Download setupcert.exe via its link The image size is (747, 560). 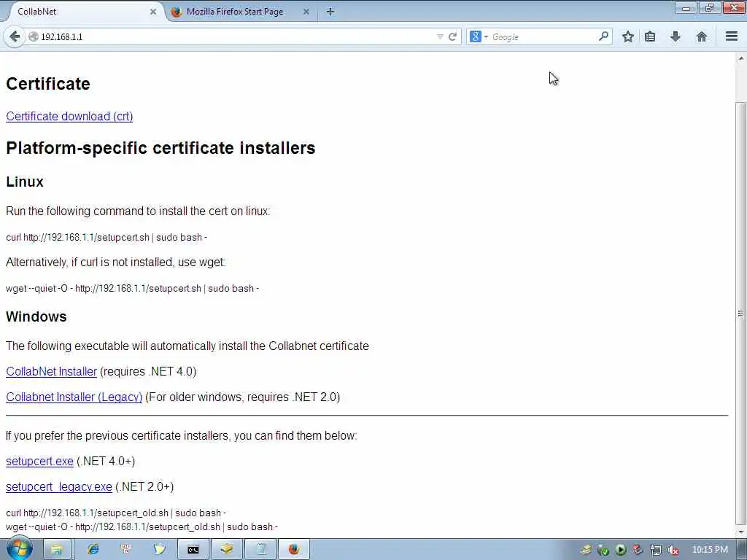point(39,462)
